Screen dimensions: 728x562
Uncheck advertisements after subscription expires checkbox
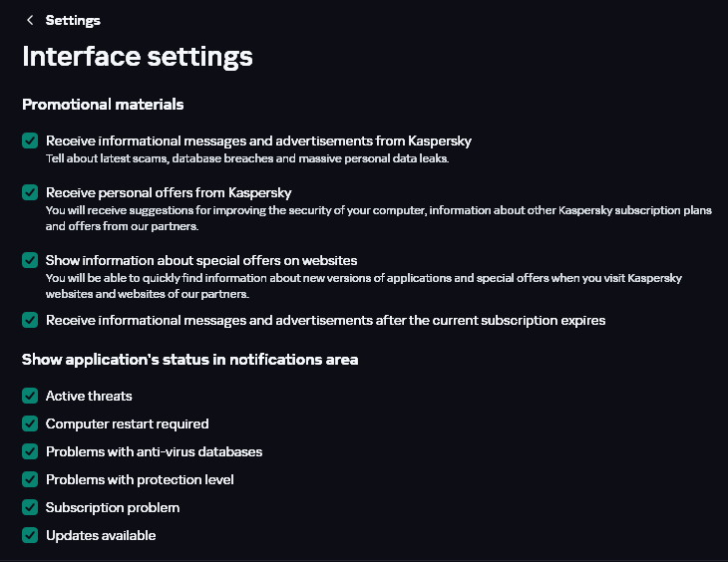point(30,320)
